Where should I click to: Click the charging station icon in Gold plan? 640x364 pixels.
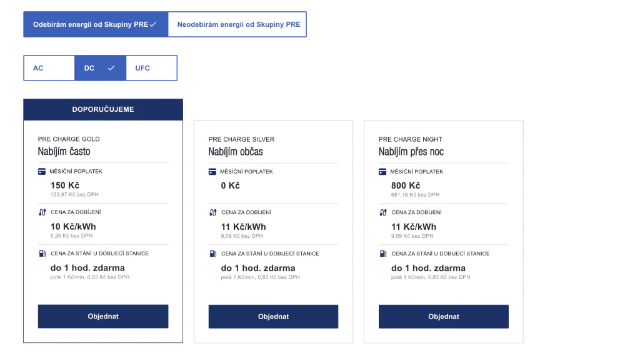42,253
